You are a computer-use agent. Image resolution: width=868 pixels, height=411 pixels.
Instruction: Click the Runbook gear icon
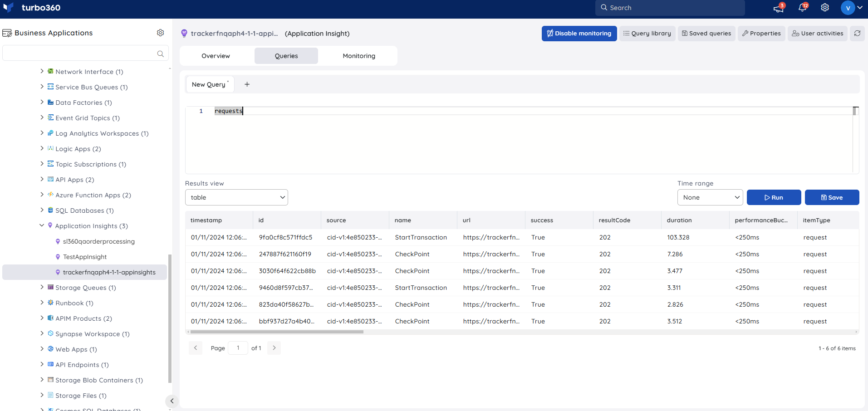click(50, 303)
